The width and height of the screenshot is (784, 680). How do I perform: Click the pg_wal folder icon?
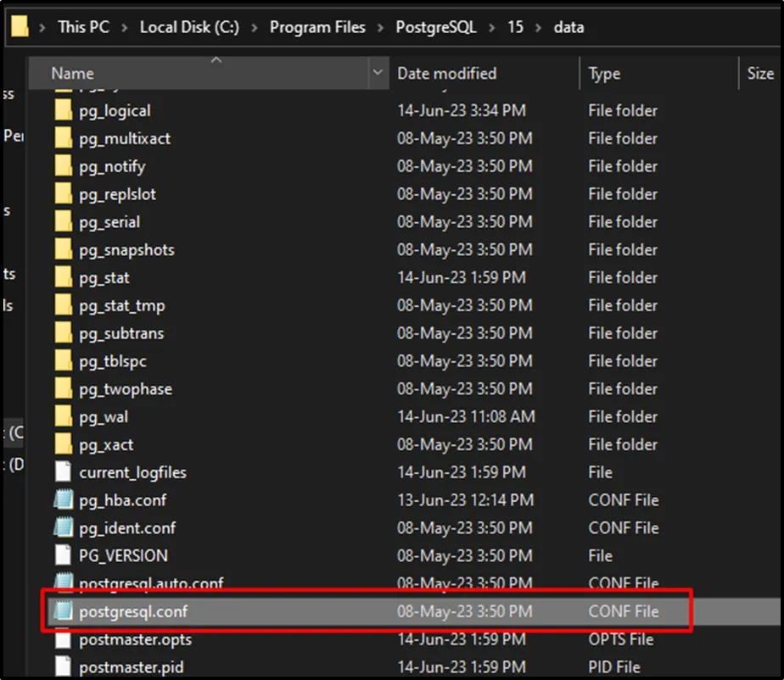[64, 417]
